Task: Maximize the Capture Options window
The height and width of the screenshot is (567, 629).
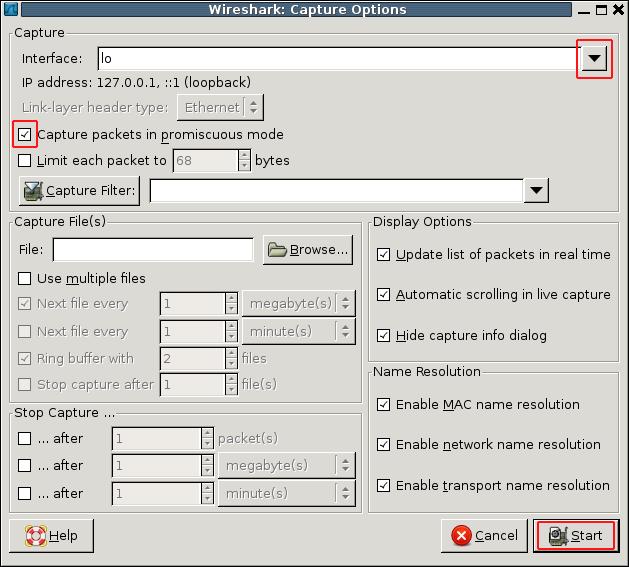Action: tap(601, 10)
